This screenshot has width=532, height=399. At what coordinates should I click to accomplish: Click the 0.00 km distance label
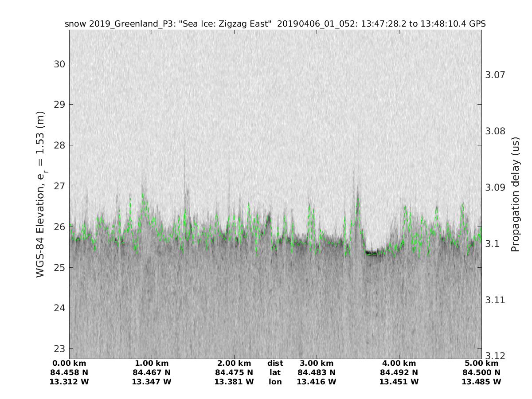[x=70, y=364]
